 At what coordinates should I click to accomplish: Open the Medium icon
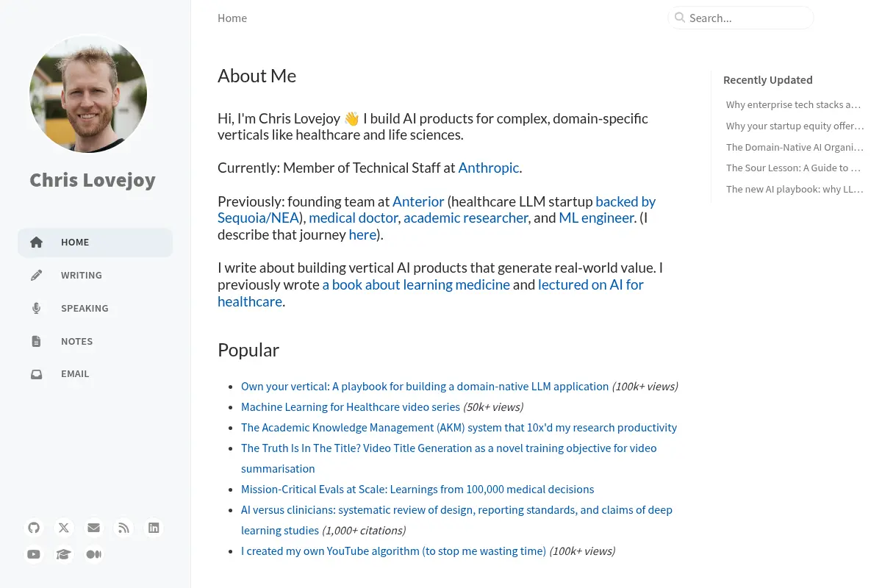click(93, 554)
